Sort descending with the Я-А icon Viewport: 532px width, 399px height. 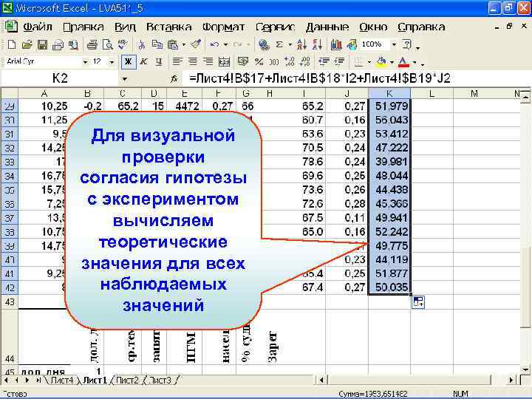click(317, 44)
